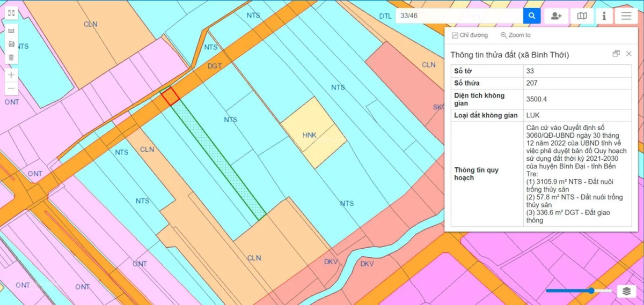Select the ruler measure tool

point(11,31)
